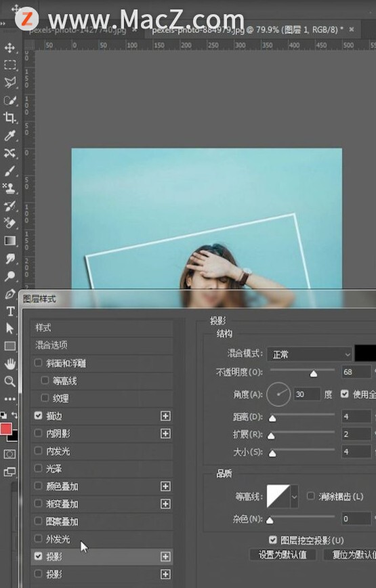Reset default foreground and background colors
Image resolution: width=376 pixels, height=588 pixels.
(x=3, y=415)
